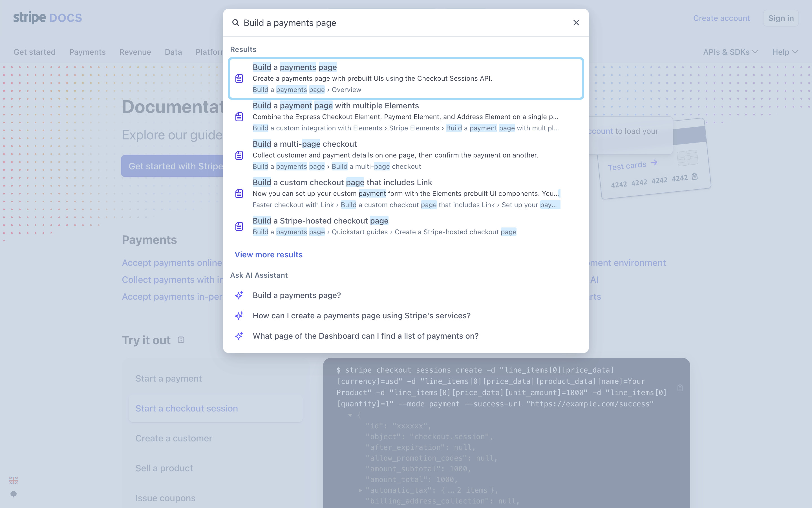Click the "amount_total": 1000 line
Screen dimensions: 812x508
(412, 479)
